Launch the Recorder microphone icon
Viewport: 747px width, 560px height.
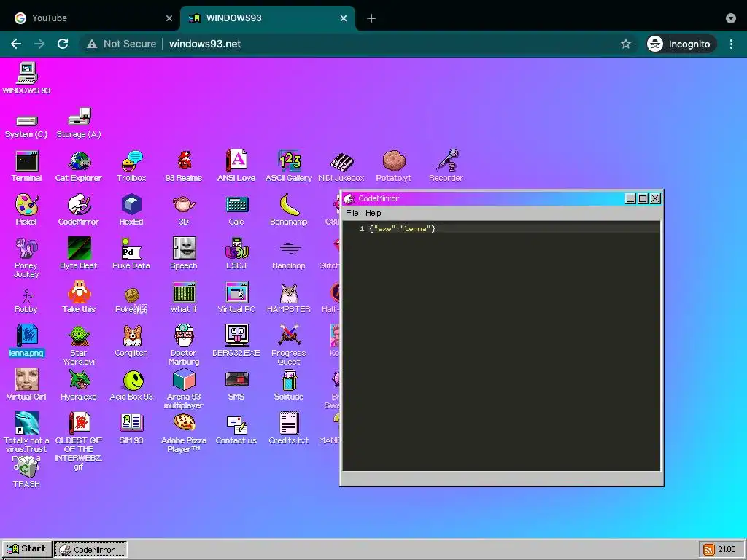pos(446,166)
